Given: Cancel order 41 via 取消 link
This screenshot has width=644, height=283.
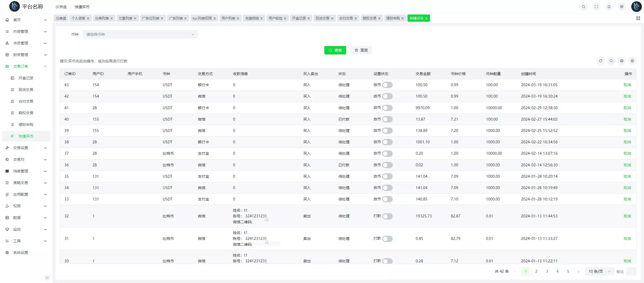Looking at the screenshot, I should [x=627, y=108].
